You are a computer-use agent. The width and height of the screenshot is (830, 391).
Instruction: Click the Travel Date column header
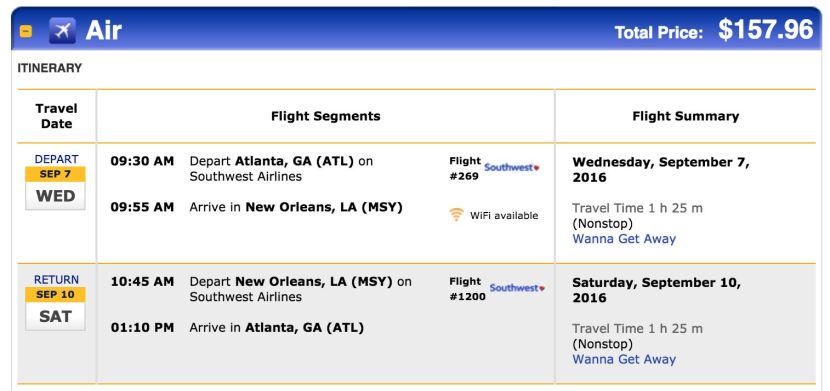[x=56, y=116]
